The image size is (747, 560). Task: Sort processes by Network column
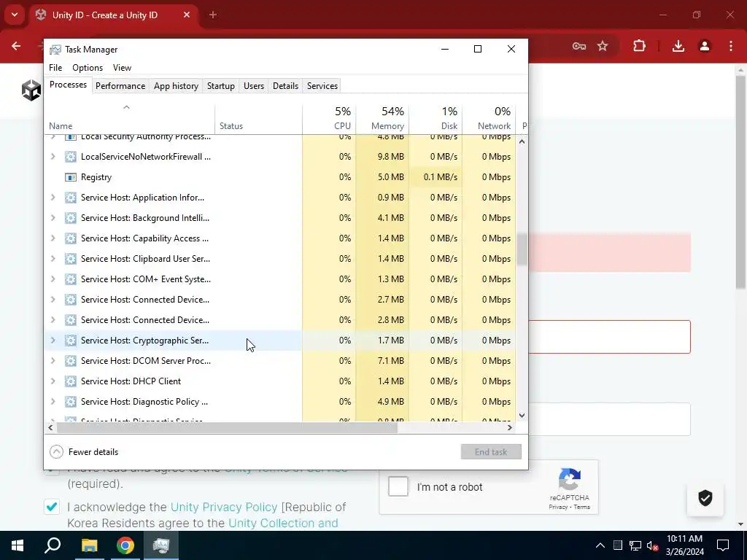pyautogui.click(x=489, y=118)
